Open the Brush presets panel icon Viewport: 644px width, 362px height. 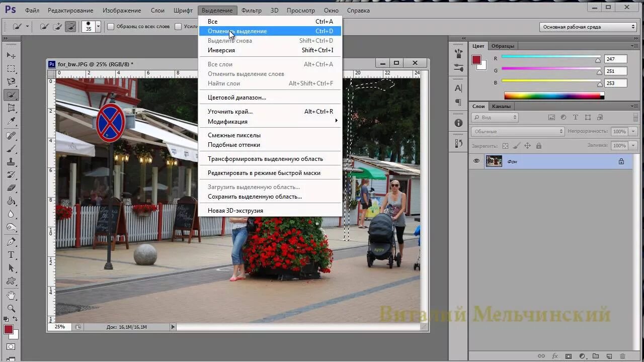(x=458, y=67)
